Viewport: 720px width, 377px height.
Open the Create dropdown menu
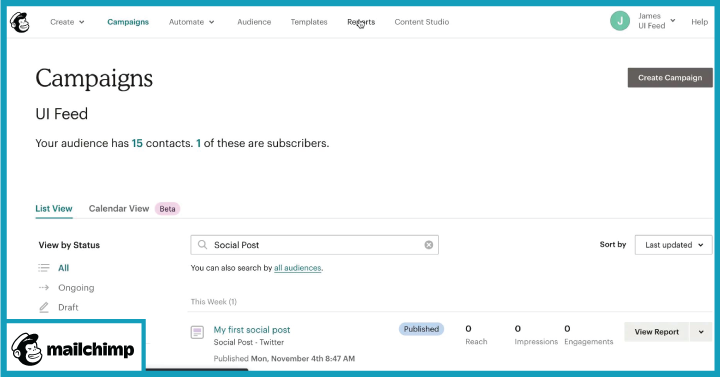pos(67,22)
